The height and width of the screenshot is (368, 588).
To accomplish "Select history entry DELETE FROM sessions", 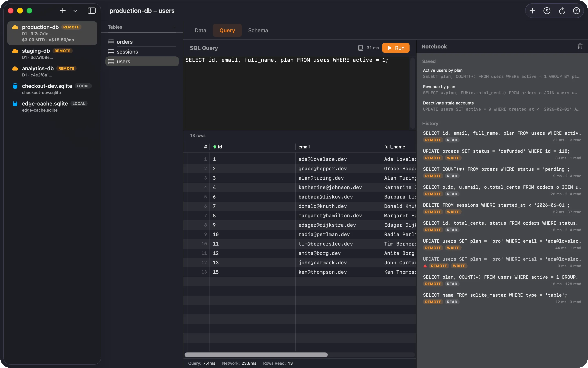I will pos(502,208).
